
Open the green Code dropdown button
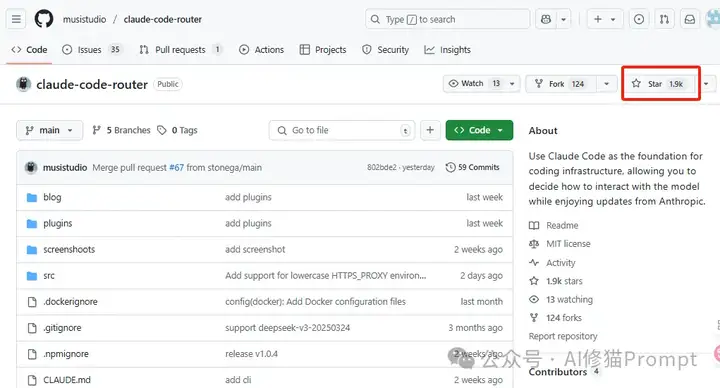tap(479, 130)
